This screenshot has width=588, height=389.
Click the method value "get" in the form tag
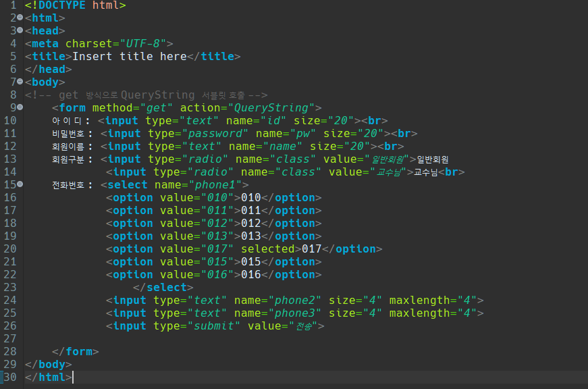156,107
